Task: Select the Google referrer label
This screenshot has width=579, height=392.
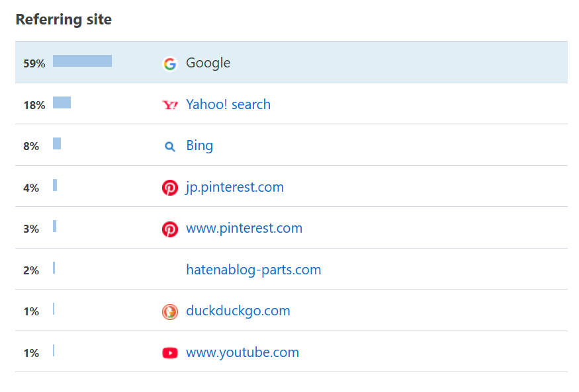Action: coord(208,63)
